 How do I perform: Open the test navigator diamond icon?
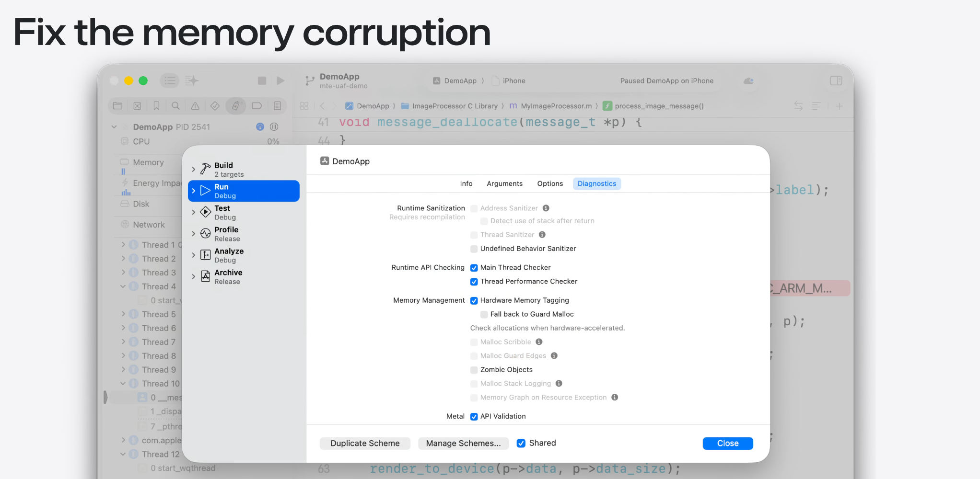tap(215, 106)
